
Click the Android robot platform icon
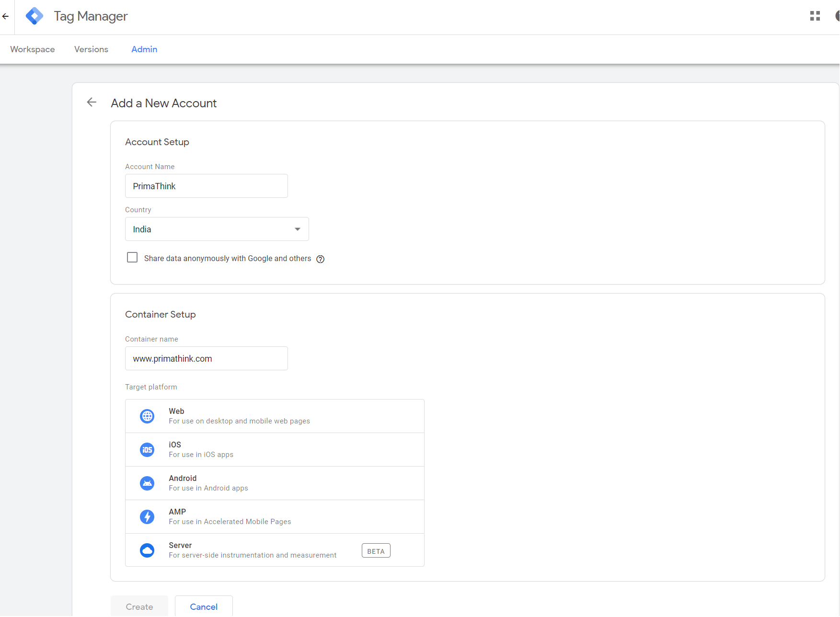pyautogui.click(x=147, y=483)
